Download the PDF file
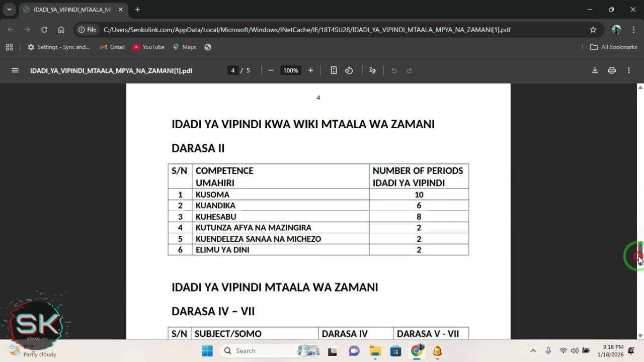644x362 pixels. [x=595, y=70]
